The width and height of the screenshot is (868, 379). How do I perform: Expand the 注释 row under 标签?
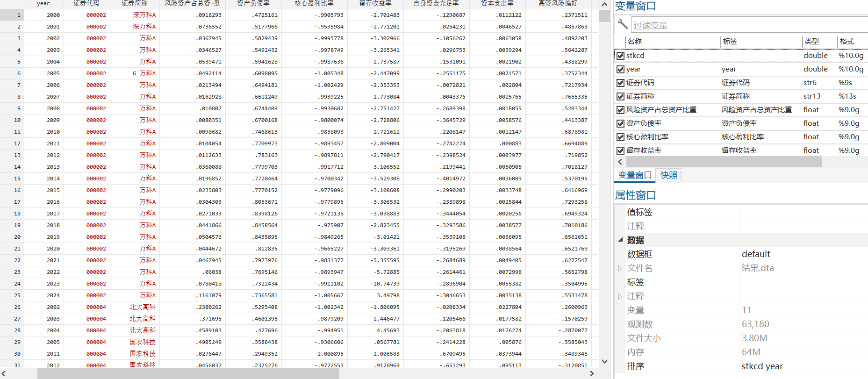tap(620, 296)
